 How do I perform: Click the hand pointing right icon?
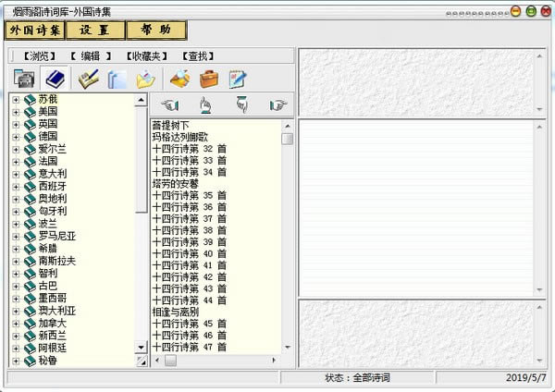pyautogui.click(x=277, y=105)
